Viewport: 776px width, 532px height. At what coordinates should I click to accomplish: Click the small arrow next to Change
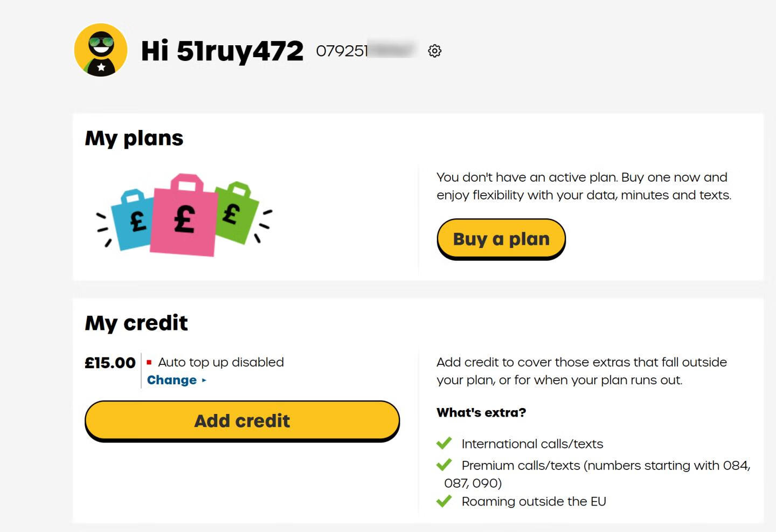pos(204,380)
